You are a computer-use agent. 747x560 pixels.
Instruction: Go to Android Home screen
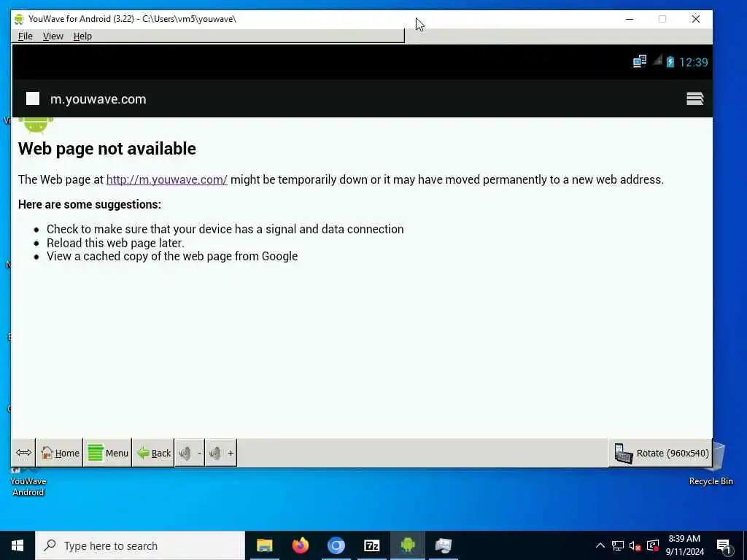(60, 453)
